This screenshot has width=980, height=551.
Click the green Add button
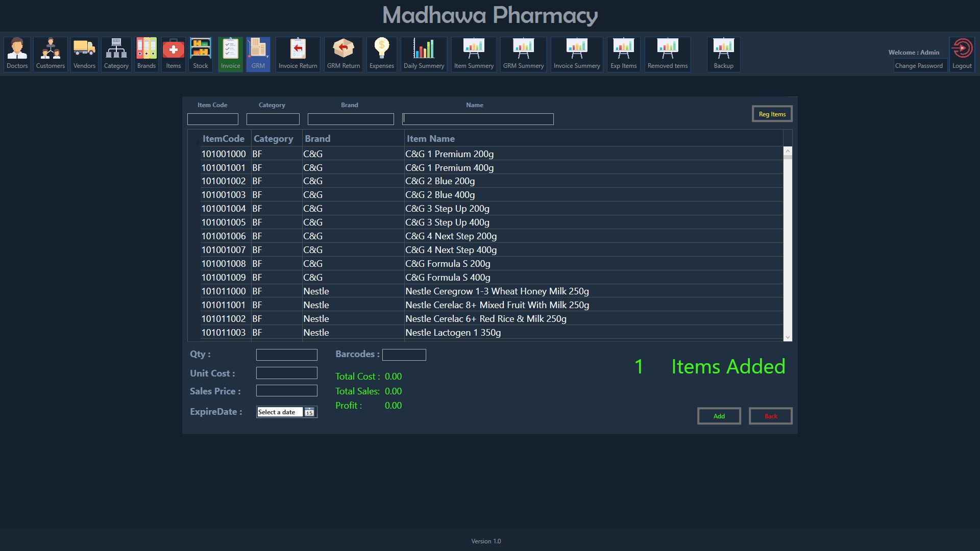719,416
